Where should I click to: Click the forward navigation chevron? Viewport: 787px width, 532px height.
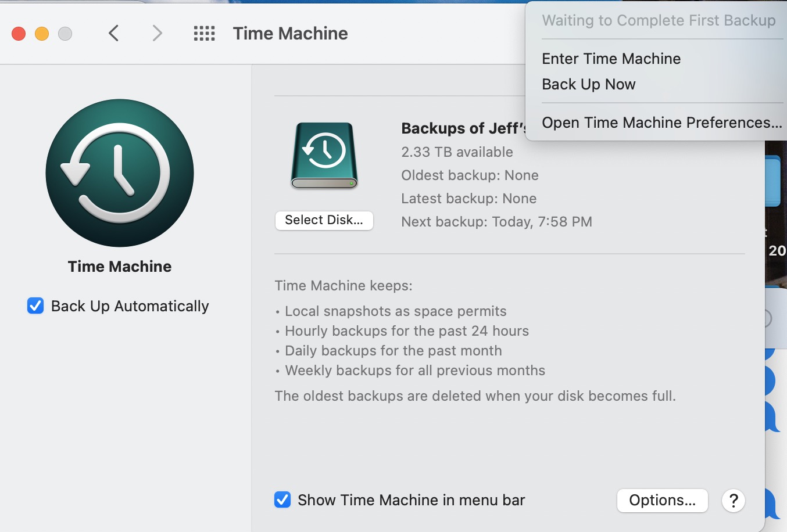pos(157,34)
